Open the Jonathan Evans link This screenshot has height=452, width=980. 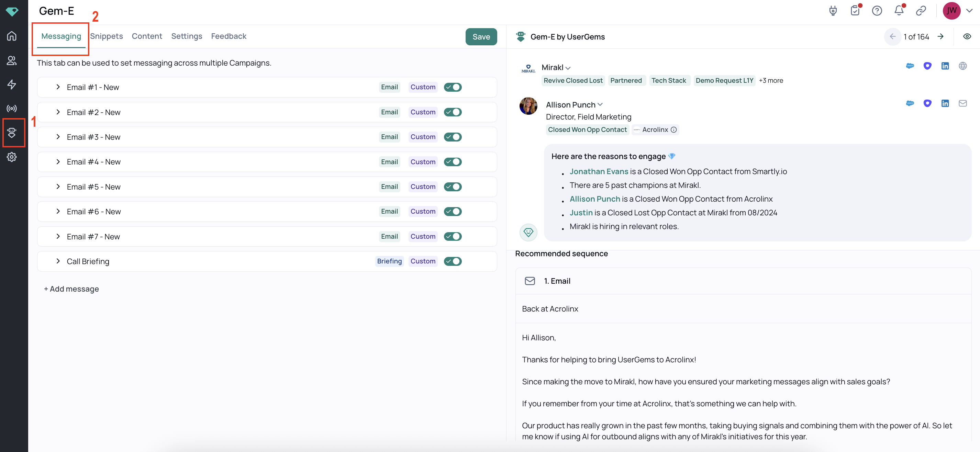pos(599,171)
